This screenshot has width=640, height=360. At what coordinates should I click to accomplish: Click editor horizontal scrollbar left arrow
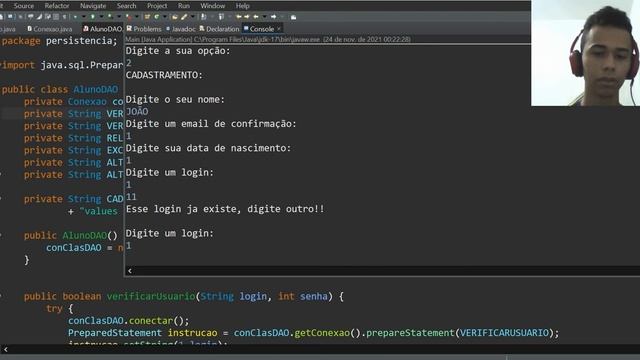point(5,349)
